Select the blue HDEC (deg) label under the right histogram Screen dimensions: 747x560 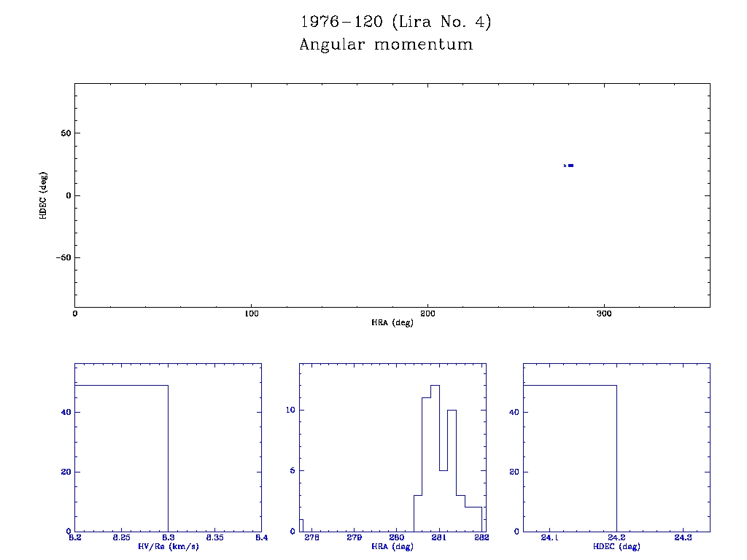click(x=616, y=546)
